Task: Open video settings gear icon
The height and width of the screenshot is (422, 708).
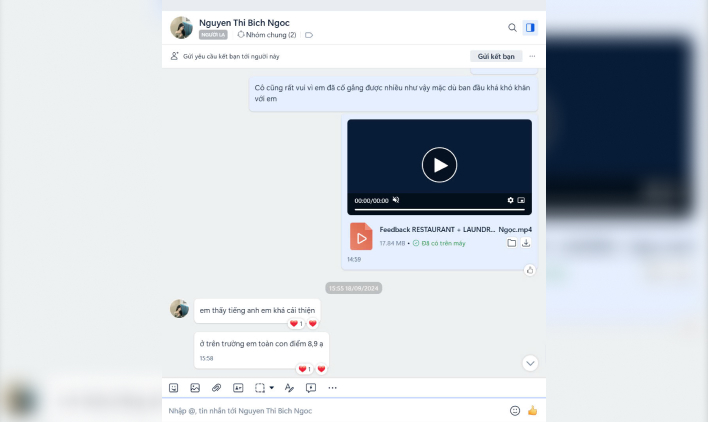Action: click(x=510, y=200)
